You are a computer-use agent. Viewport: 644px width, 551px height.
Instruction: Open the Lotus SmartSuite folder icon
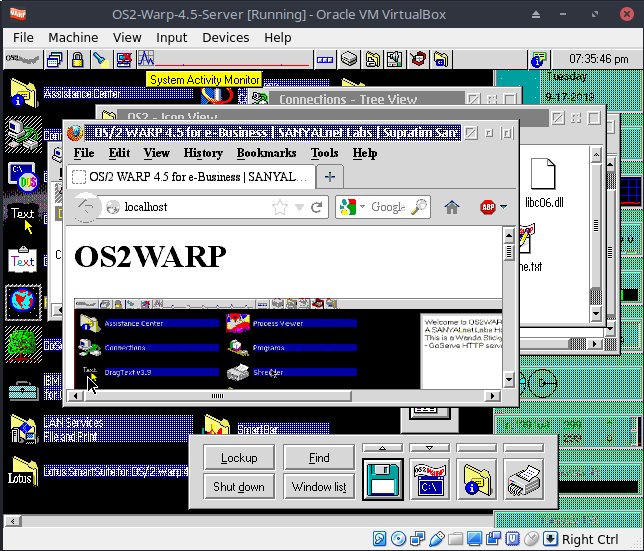coord(23,471)
